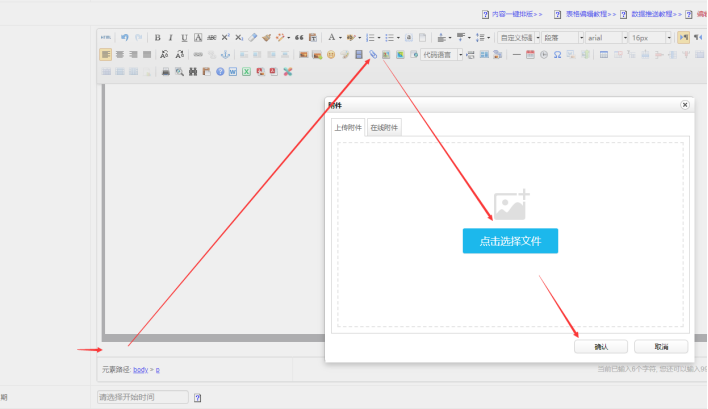Open the arial font family dropdown
Screen dimensions: 708x409
point(605,37)
